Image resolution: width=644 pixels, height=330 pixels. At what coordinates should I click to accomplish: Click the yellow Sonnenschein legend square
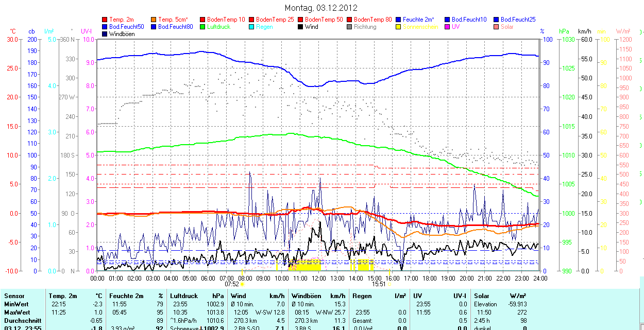click(x=399, y=27)
